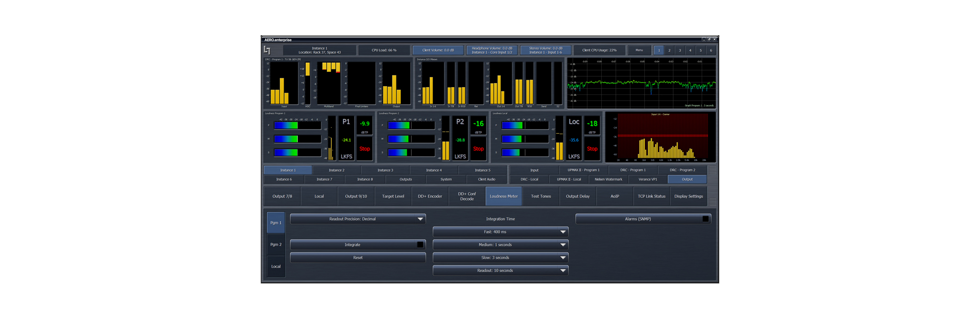This screenshot has height=318, width=980.
Task: Toggle the Alarms (SNMP) checkbox
Action: [x=705, y=219]
